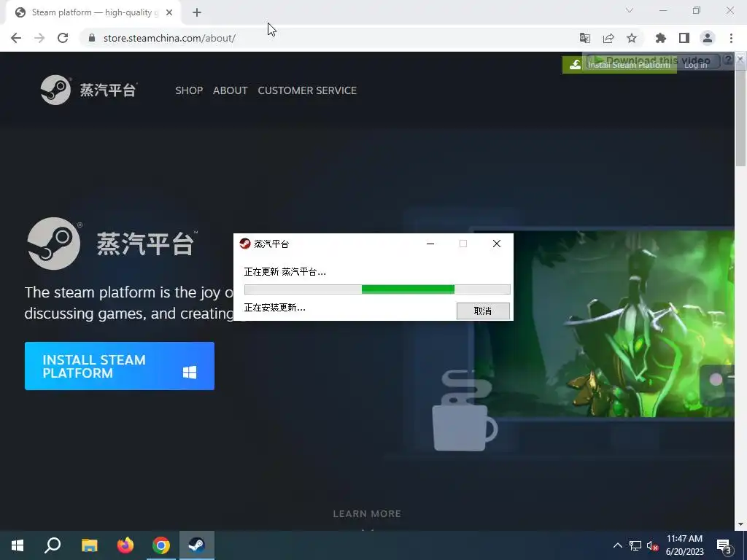This screenshot has width=747, height=560.
Task: Click the LEARN MORE link
Action: point(367,514)
